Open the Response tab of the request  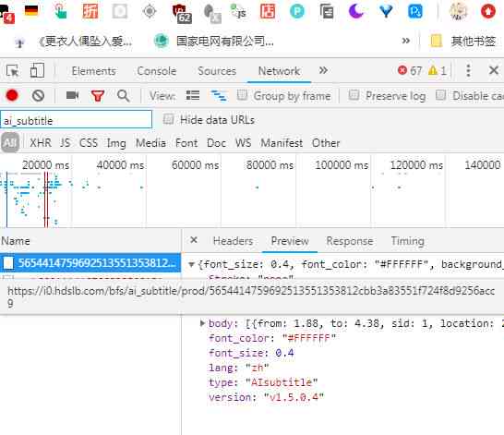350,241
